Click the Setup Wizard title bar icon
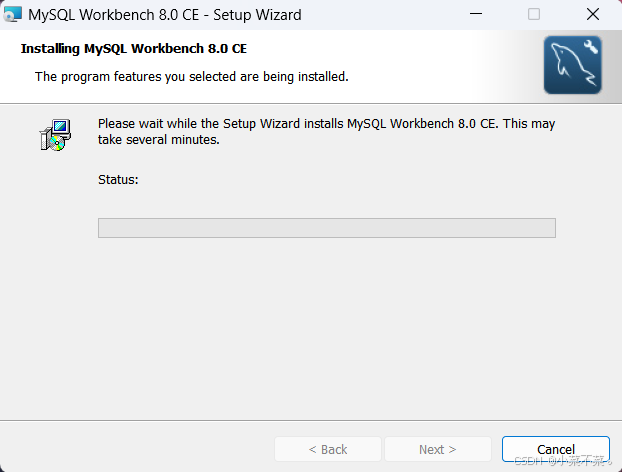This screenshot has height=472, width=622. (12, 15)
